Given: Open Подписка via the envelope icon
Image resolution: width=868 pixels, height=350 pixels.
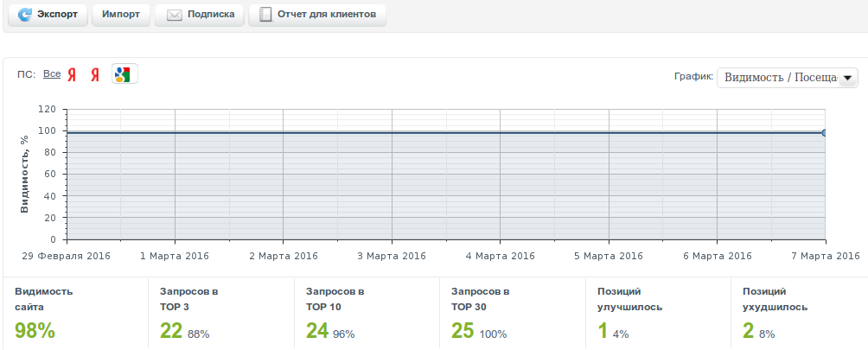Looking at the screenshot, I should [x=174, y=15].
